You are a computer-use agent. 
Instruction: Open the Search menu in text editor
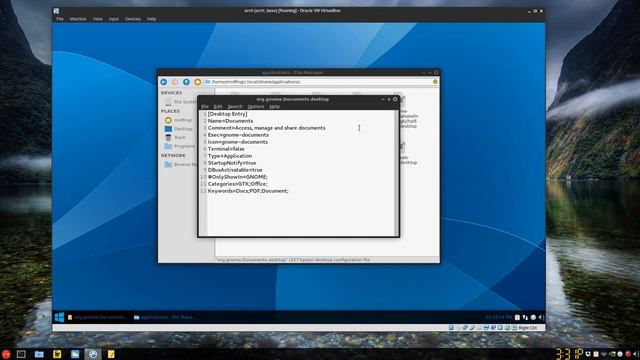[x=235, y=107]
